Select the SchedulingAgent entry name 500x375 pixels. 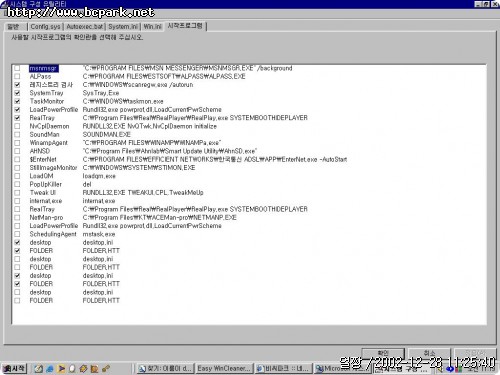pos(53,234)
